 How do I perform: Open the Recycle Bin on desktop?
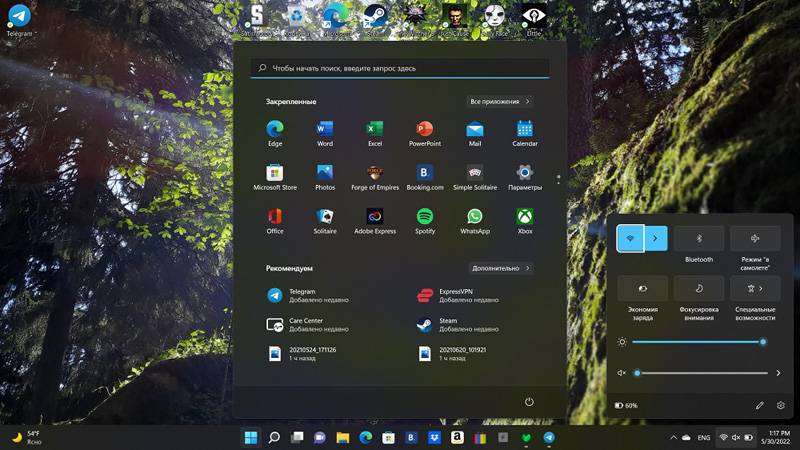296,20
